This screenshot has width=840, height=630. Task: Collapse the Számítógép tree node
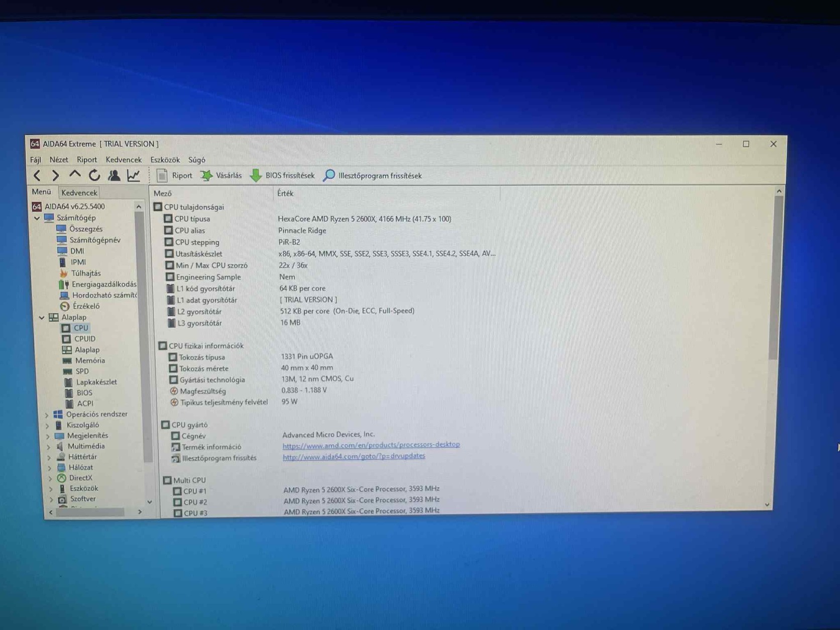37,218
